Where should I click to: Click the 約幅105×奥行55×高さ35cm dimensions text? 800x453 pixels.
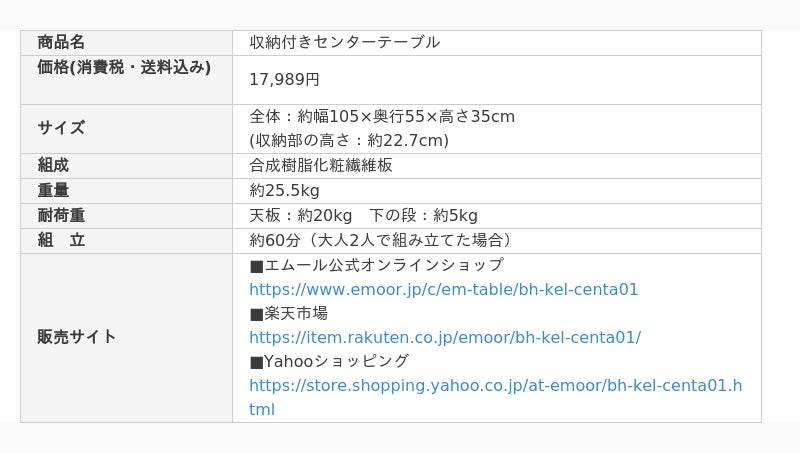point(382,117)
